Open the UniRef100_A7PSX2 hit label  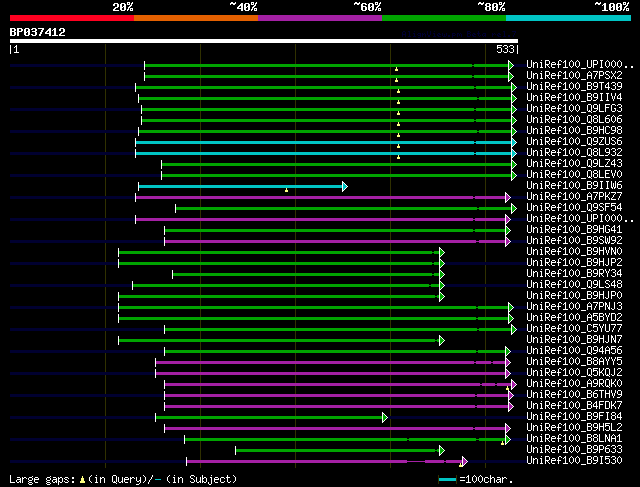[573, 76]
